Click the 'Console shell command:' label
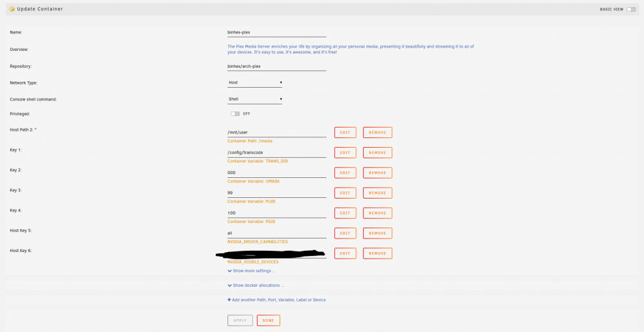The width and height of the screenshot is (644, 332). (x=33, y=99)
